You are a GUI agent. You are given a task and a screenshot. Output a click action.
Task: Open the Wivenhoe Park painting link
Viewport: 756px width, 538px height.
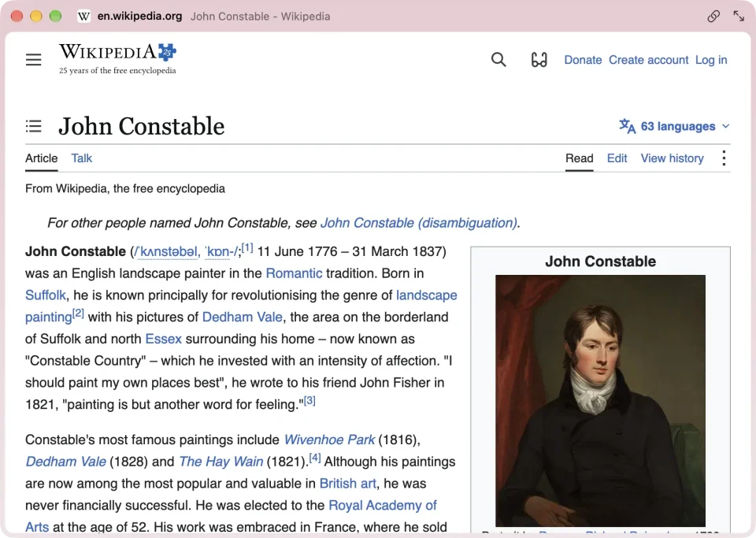329,440
